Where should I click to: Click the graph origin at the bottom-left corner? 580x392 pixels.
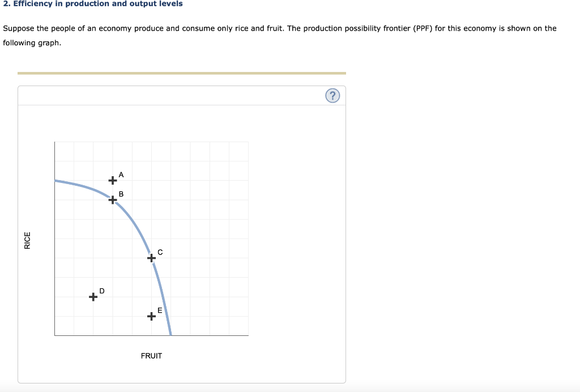(x=55, y=335)
